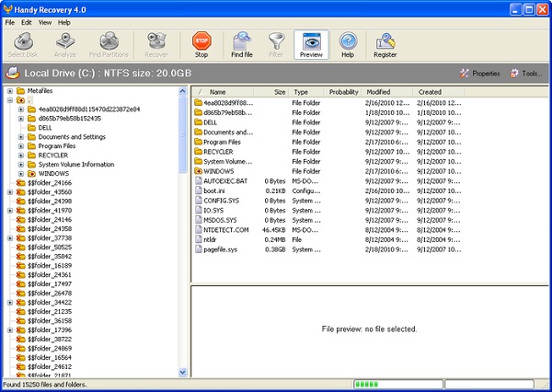Click the CONFIG.SYS file icon
The width and height of the screenshot is (552, 392).
click(199, 201)
